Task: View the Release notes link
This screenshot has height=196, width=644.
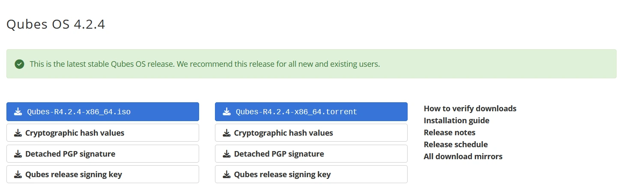Action: pos(450,133)
